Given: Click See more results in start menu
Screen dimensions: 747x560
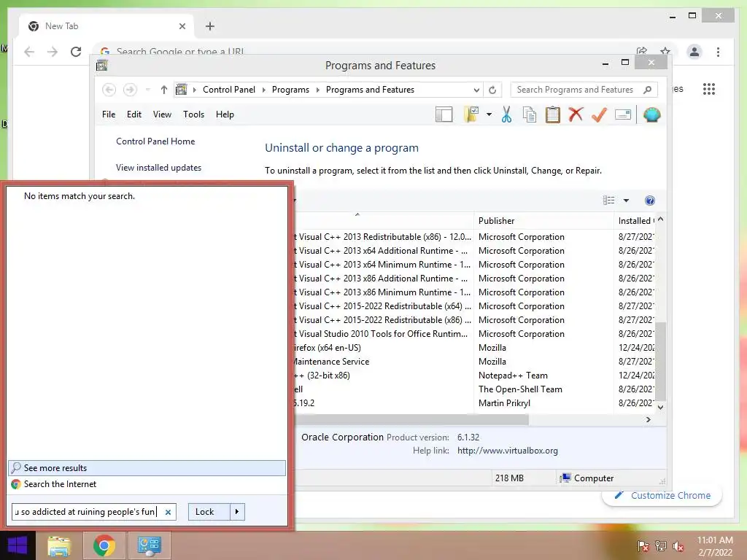Looking at the screenshot, I should click(147, 468).
